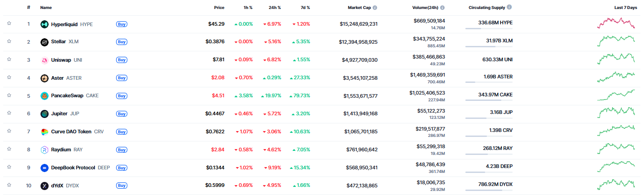The height and width of the screenshot is (195, 644).
Task: Add dYdX to watchlist via star
Action: tap(9, 185)
